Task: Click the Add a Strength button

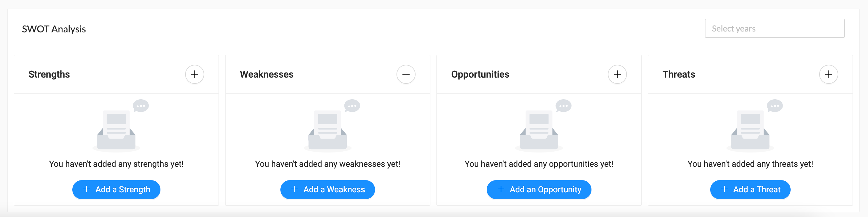Action: coord(116,189)
